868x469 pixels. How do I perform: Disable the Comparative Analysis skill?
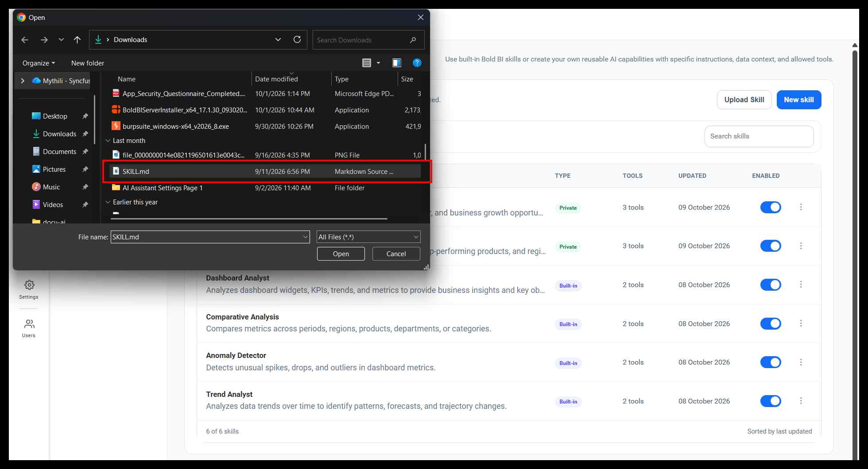coord(771,323)
